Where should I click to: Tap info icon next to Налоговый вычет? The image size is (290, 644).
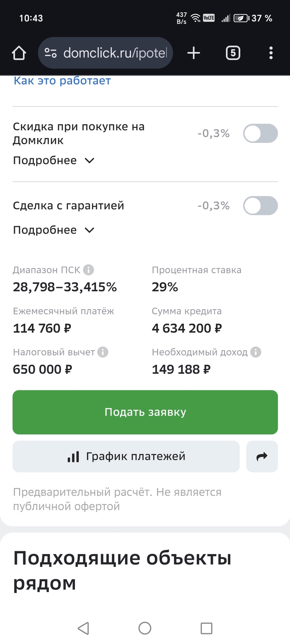pos(102,352)
